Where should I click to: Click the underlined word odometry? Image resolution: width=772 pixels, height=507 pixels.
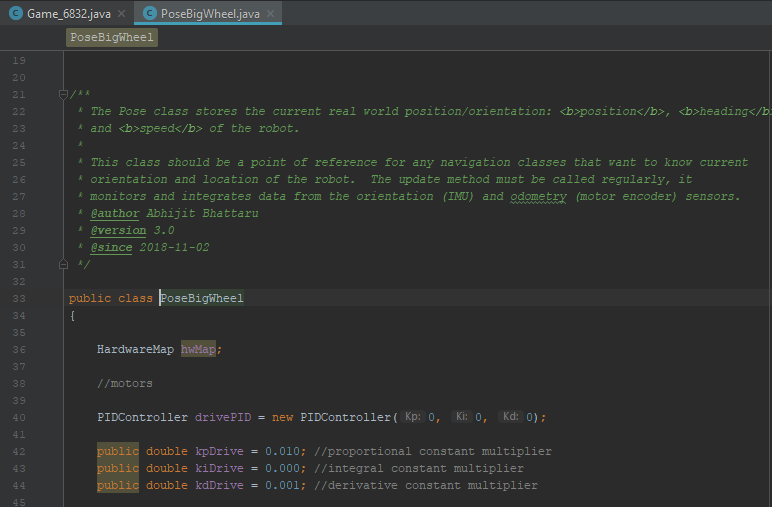point(538,196)
